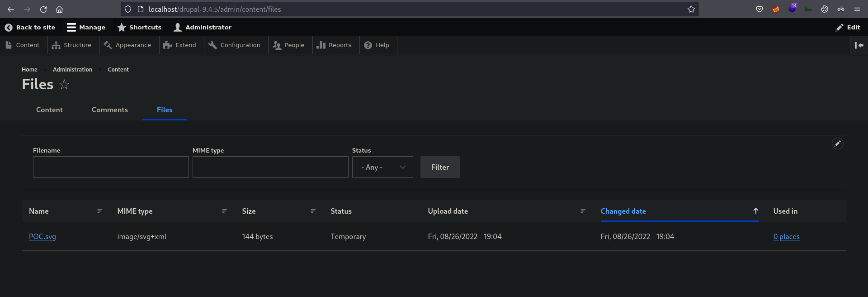Click the Filename input field

tap(111, 167)
